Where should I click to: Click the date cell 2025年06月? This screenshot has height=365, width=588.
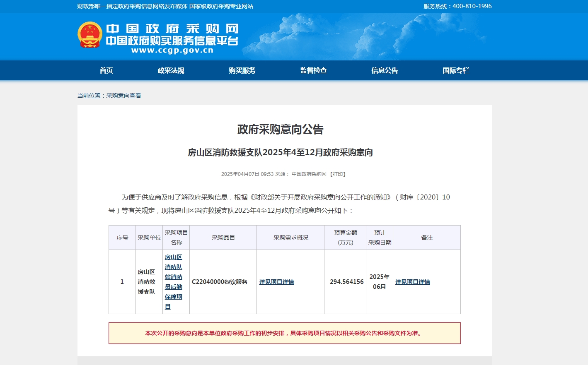(x=380, y=282)
